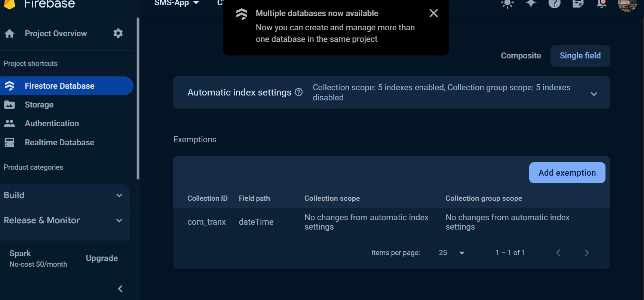Expand the Automatic index settings panel
The image size is (644, 300).
point(594,94)
